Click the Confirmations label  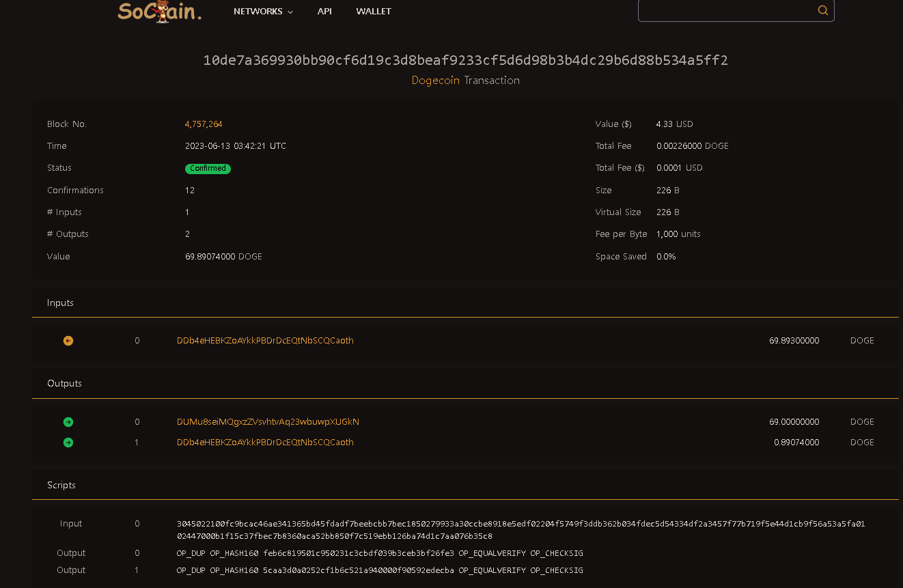point(75,191)
